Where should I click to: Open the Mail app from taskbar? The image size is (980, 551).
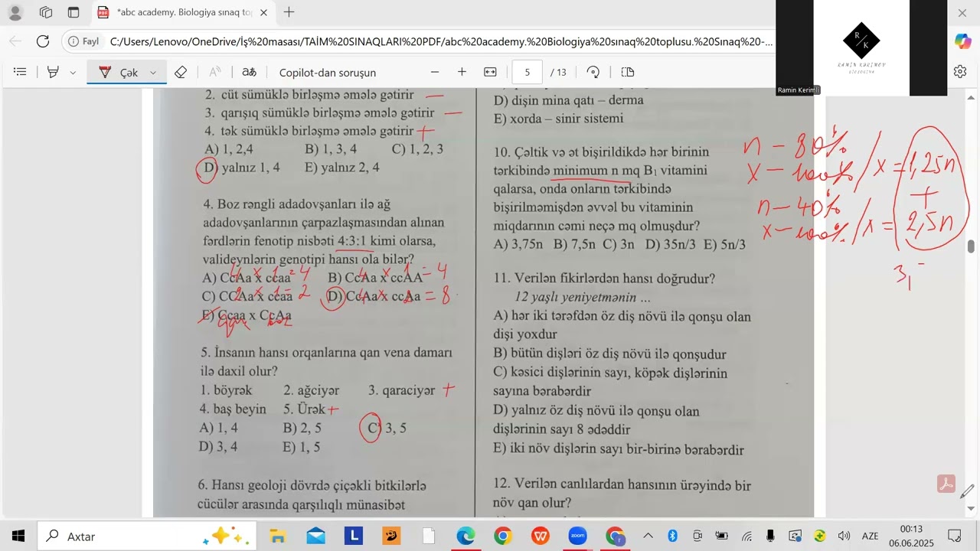tap(315, 536)
